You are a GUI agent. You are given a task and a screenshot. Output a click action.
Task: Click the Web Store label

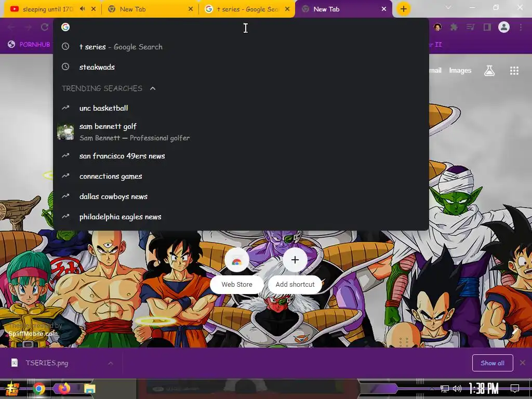(x=237, y=284)
